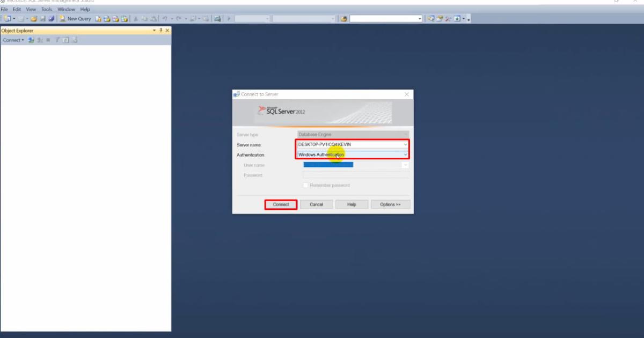
Task: Click the Save toolbar icon
Action: tap(42, 18)
